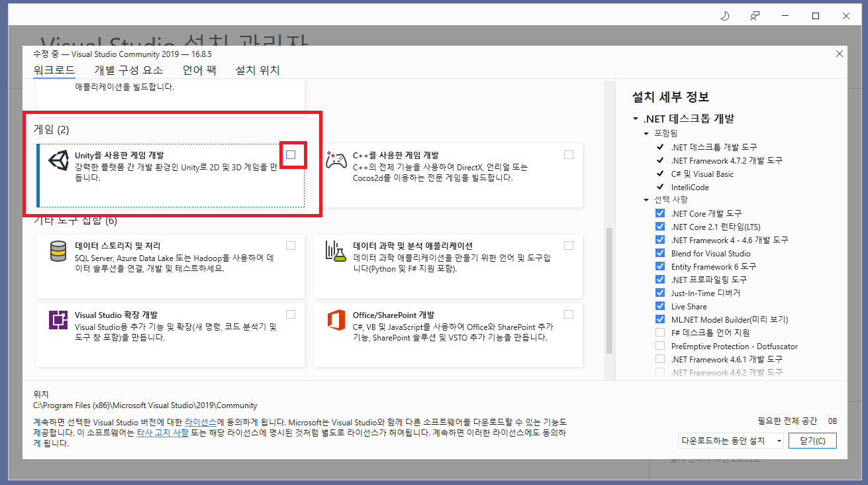Viewport: 868px width, 485px height.
Task: Check F# 데스크톱 언어 지원 option
Action: point(660,333)
